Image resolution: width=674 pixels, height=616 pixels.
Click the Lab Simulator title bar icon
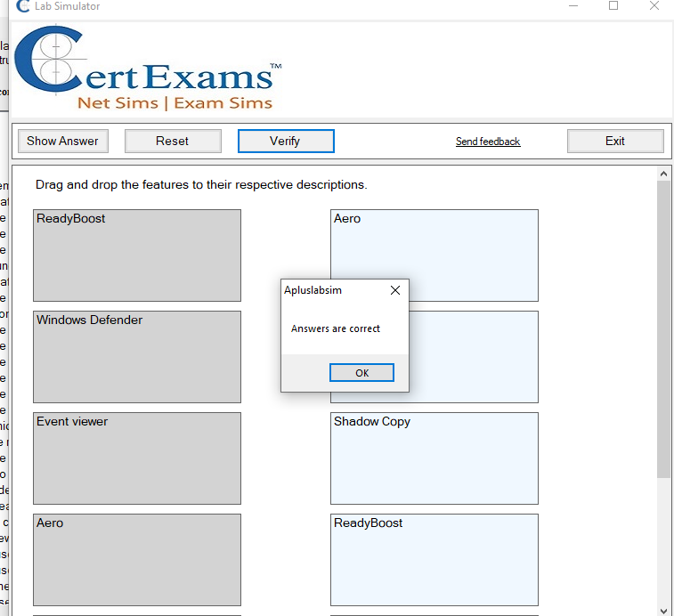point(22,6)
